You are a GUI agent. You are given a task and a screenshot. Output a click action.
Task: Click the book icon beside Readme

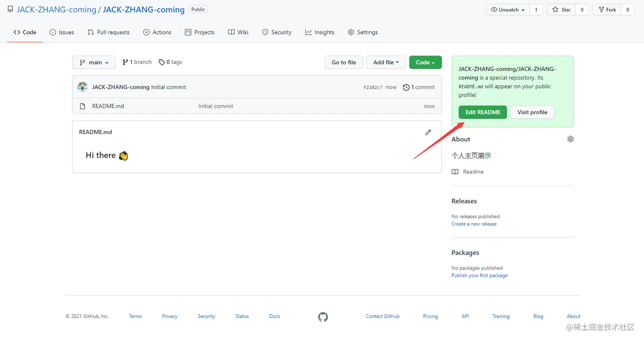click(x=455, y=172)
